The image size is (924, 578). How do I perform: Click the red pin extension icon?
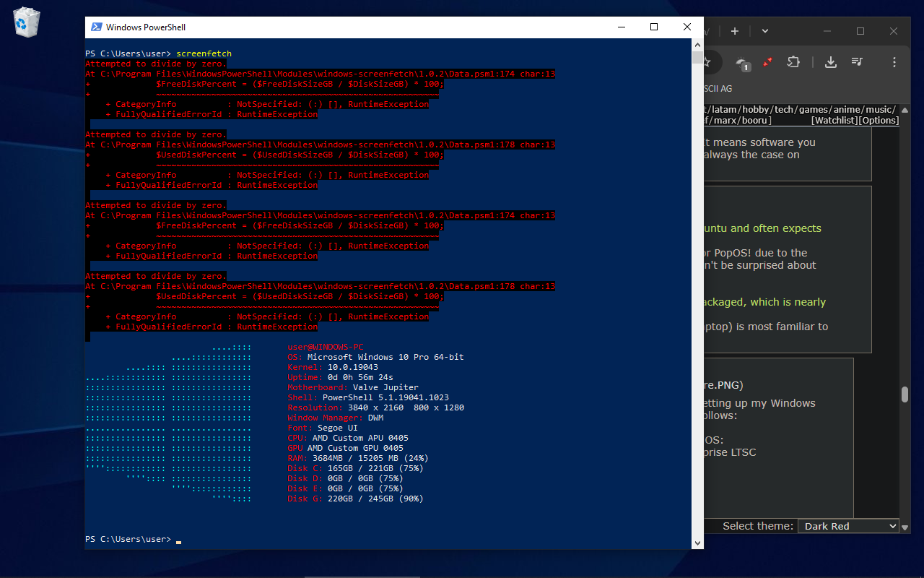767,62
